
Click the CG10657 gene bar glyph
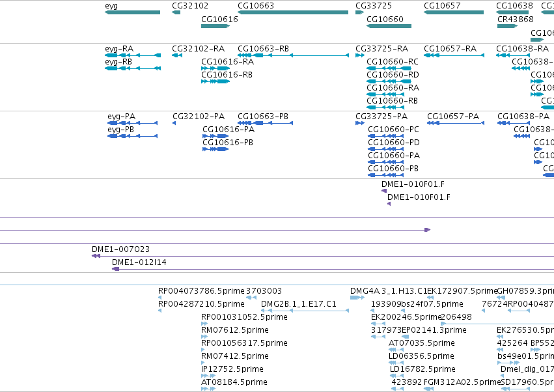[x=454, y=12]
